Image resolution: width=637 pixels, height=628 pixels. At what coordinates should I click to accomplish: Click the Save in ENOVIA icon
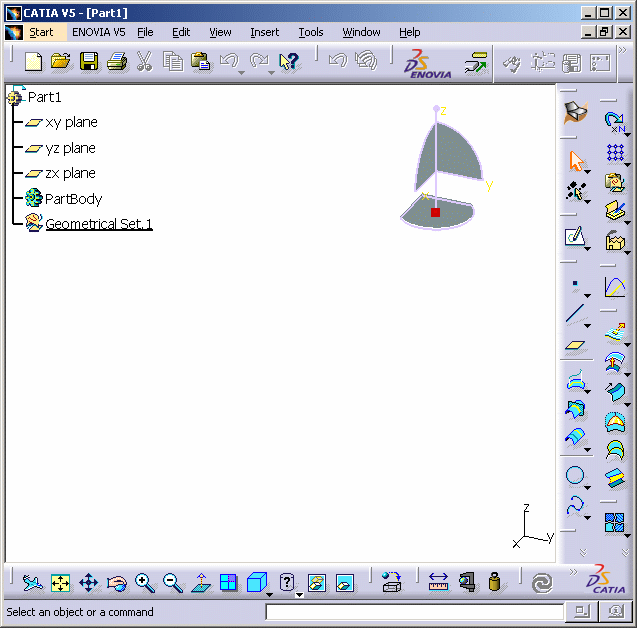coord(476,62)
